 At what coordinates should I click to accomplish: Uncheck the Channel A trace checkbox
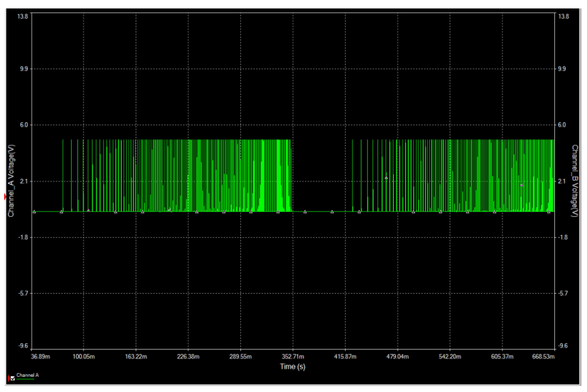pyautogui.click(x=13, y=379)
